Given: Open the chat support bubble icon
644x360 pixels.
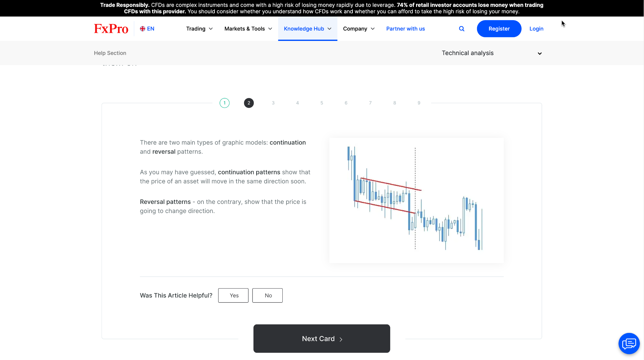Looking at the screenshot, I should click(629, 343).
